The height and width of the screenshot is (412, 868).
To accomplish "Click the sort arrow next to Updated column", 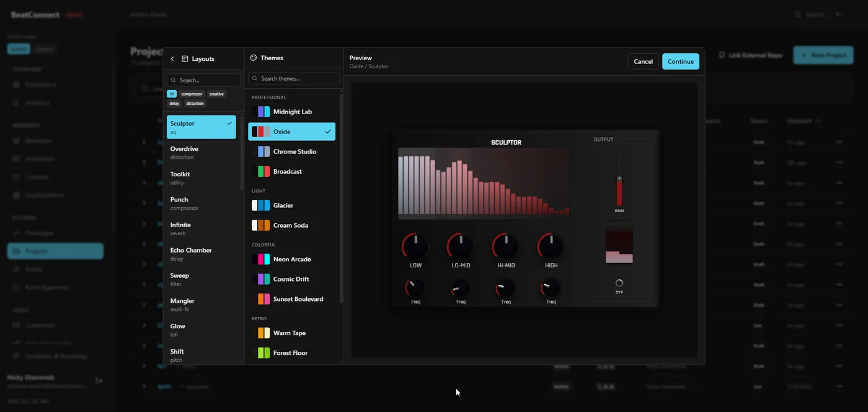I will [817, 121].
